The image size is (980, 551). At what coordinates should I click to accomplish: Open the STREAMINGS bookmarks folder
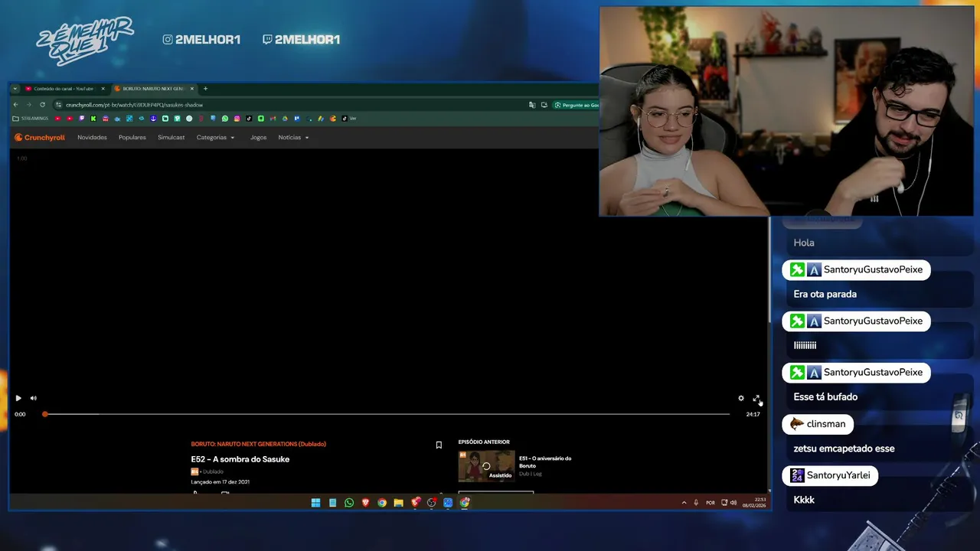tap(31, 119)
